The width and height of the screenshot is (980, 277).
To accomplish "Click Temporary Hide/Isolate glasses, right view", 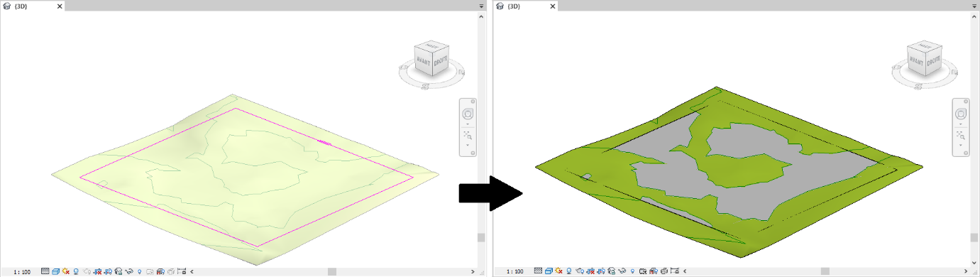I will (622, 271).
